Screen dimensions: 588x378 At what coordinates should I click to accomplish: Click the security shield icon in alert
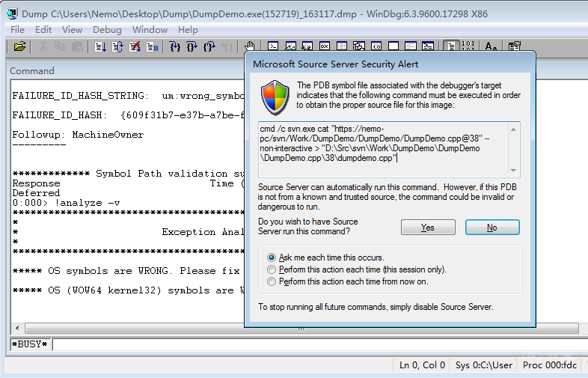(x=275, y=97)
